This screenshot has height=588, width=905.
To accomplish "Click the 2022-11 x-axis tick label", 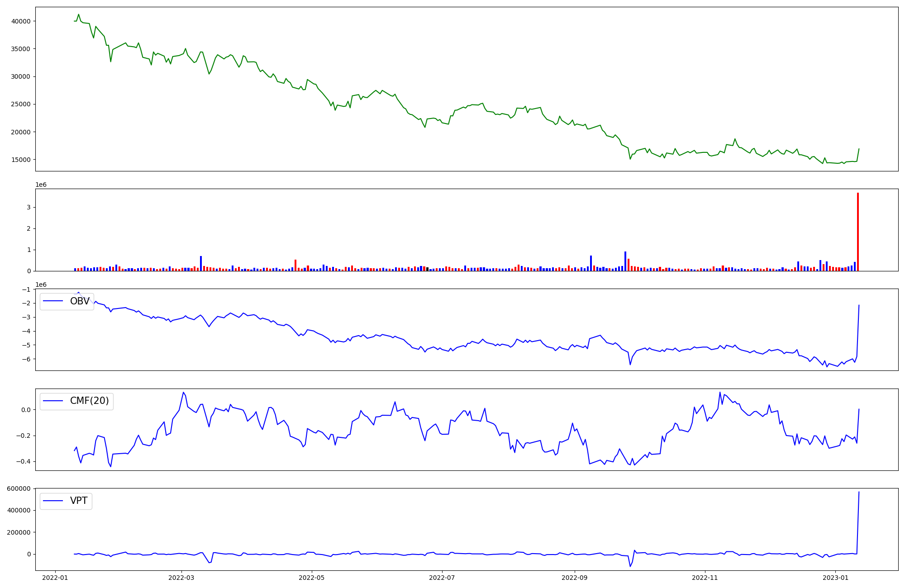I will point(705,578).
